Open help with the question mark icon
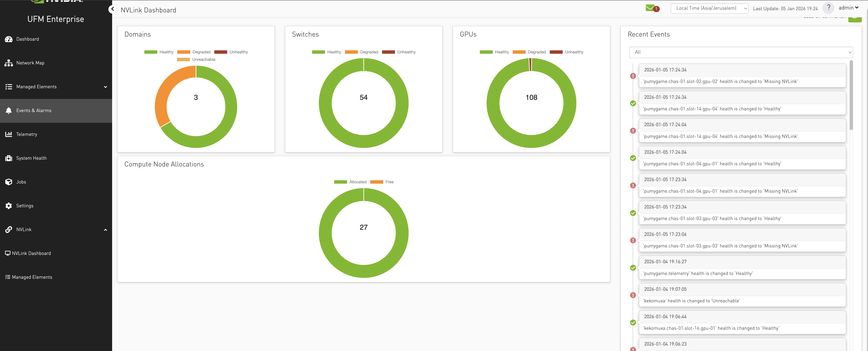The height and width of the screenshot is (351, 868). [828, 8]
